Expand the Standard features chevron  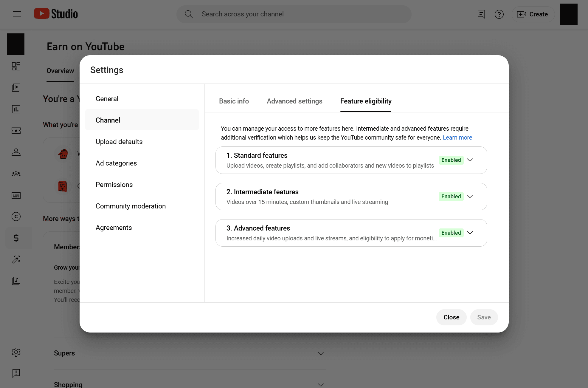(470, 160)
